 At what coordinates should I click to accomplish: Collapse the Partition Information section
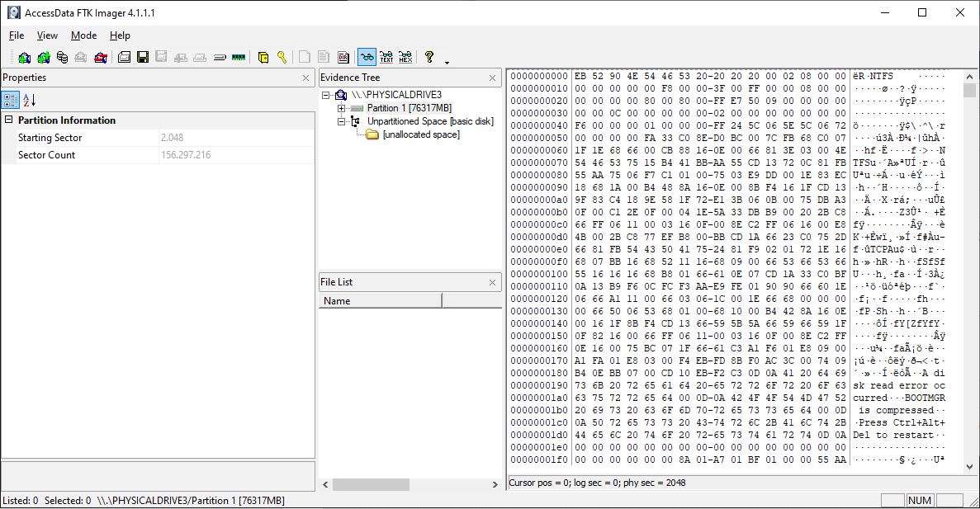tap(9, 120)
